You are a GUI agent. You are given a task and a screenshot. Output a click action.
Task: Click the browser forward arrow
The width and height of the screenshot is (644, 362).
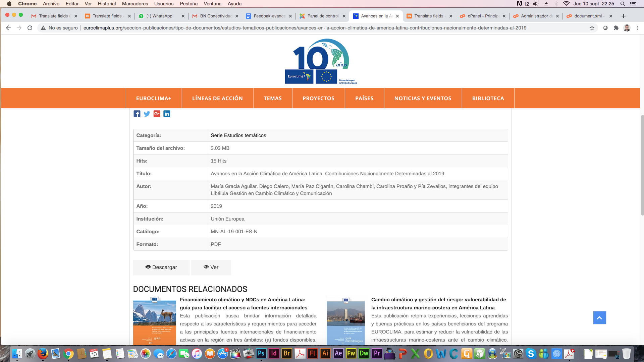point(19,28)
